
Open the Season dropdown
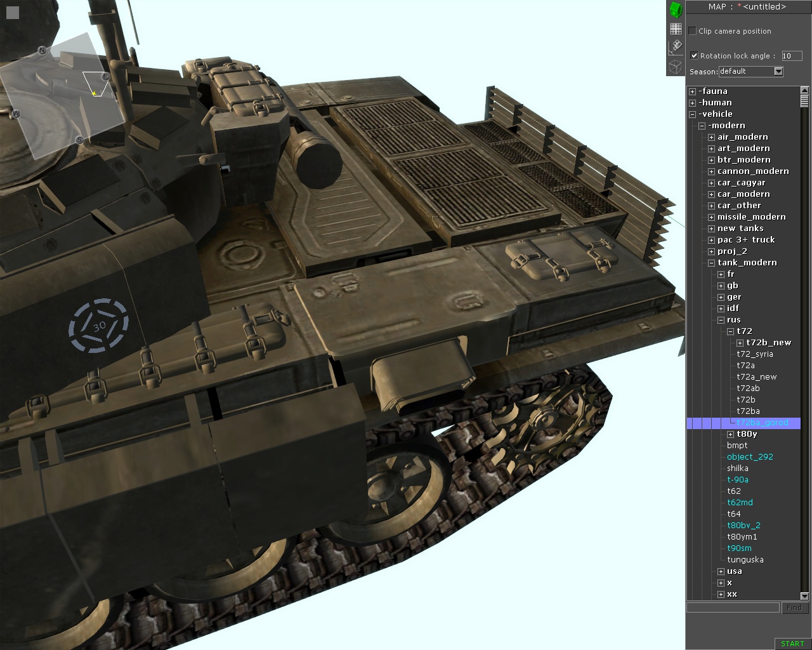click(751, 71)
